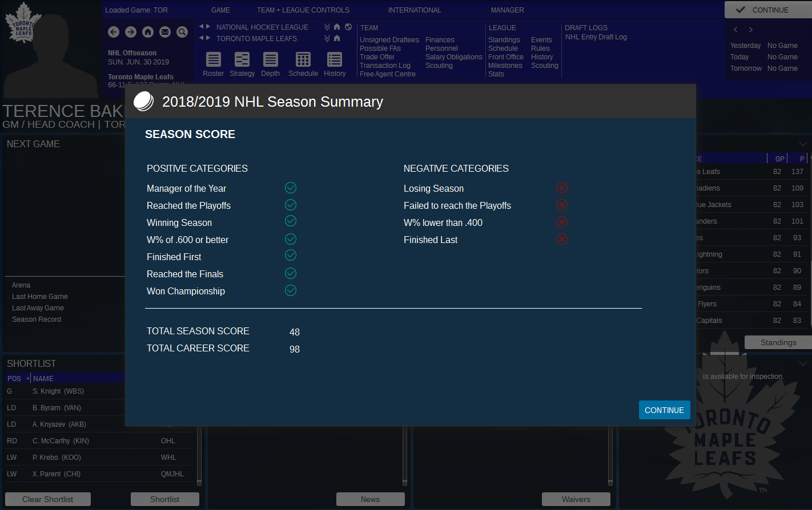Open Salary Obligations link
This screenshot has height=510, width=812.
454,57
